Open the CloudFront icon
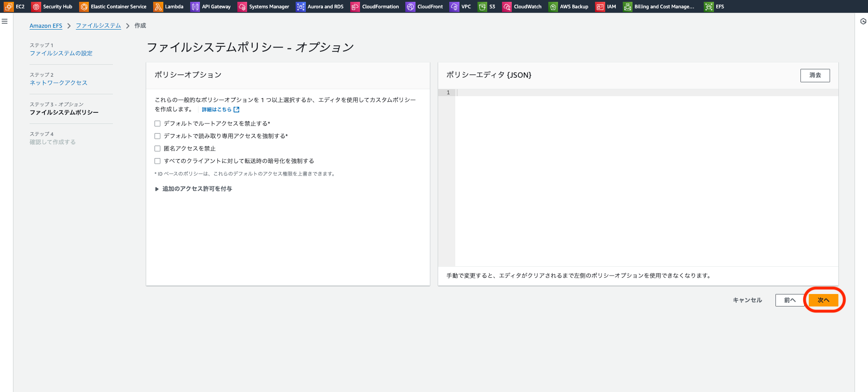Screen dimensions: 868x392 point(410,6)
